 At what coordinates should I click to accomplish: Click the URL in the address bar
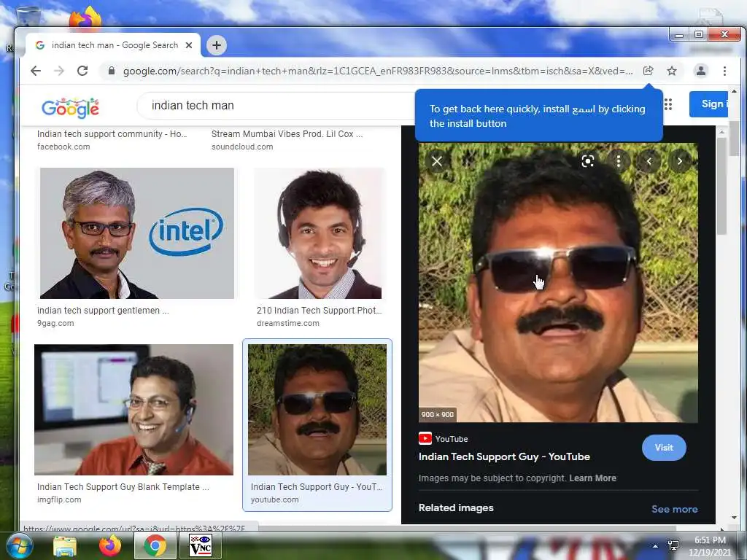pos(378,71)
